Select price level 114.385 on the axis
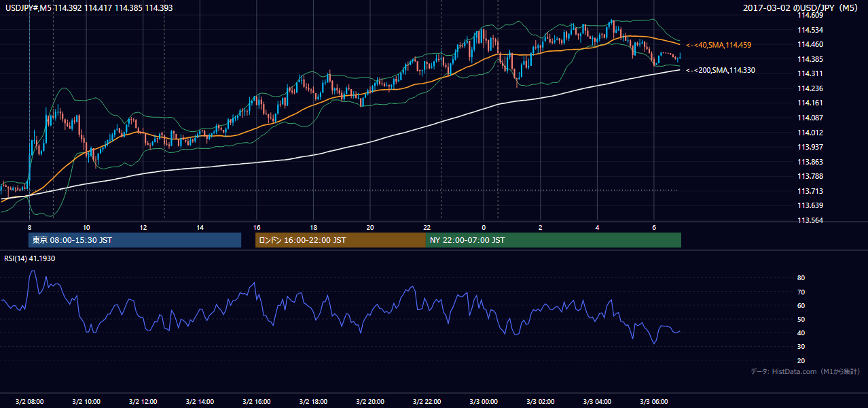The width and height of the screenshot is (868, 408). (811, 59)
